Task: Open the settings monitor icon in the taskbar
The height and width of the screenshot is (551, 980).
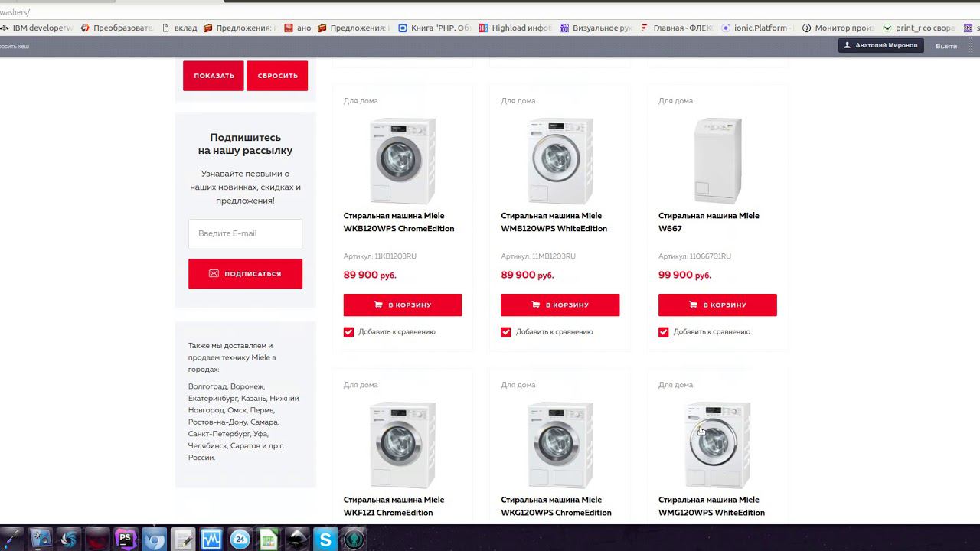Action: [x=40, y=540]
